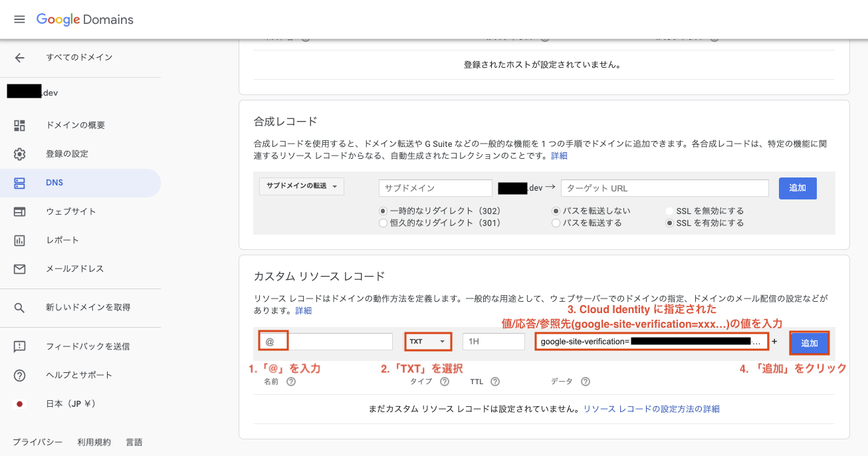Click the help icon next to TTL
Screen dimensions: 868x456
click(x=495, y=382)
